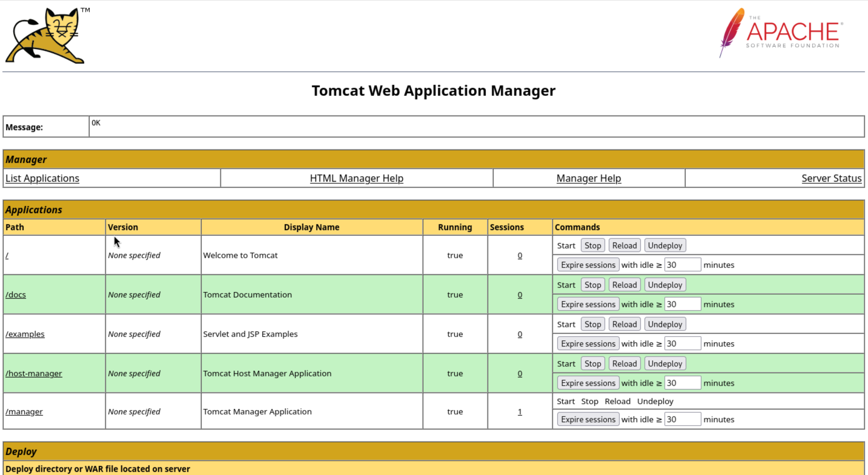
Task: Click the Apache Software Foundation logo
Action: coord(781,33)
